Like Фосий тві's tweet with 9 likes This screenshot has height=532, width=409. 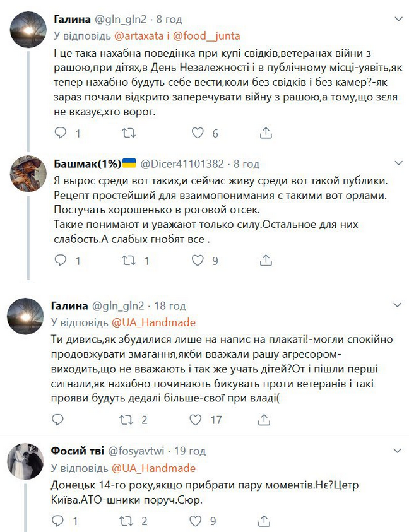pyautogui.click(x=195, y=521)
